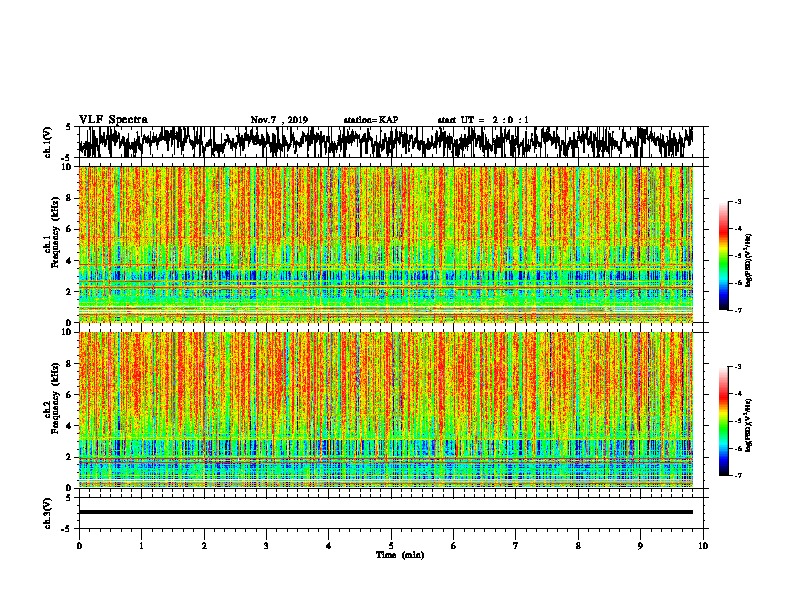Click the "5" tick on ch.1(V) axis

tap(68, 127)
